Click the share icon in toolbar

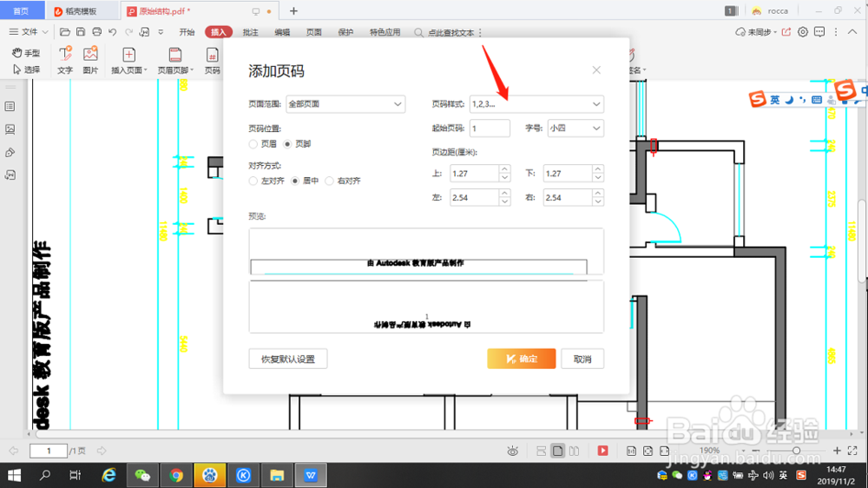click(786, 32)
